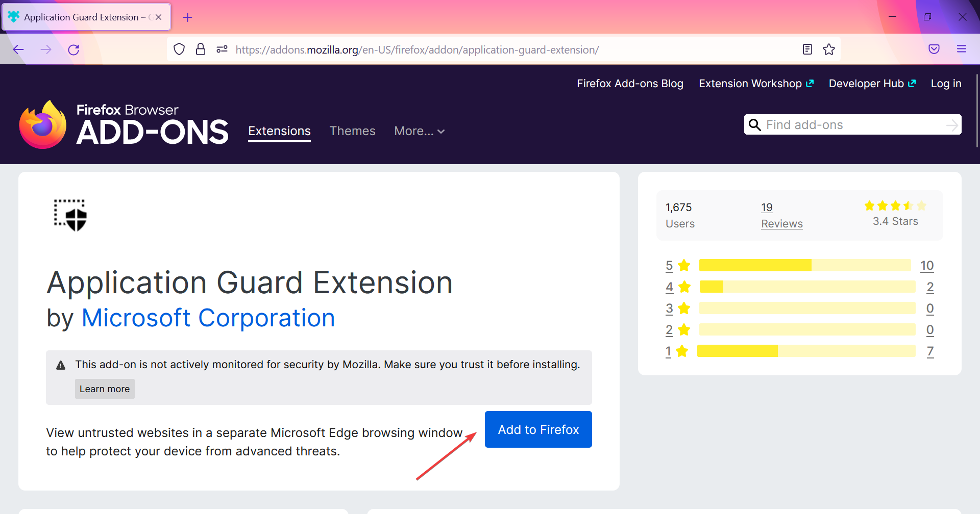The height and width of the screenshot is (514, 980).
Task: Reload the current page
Action: coord(73,49)
